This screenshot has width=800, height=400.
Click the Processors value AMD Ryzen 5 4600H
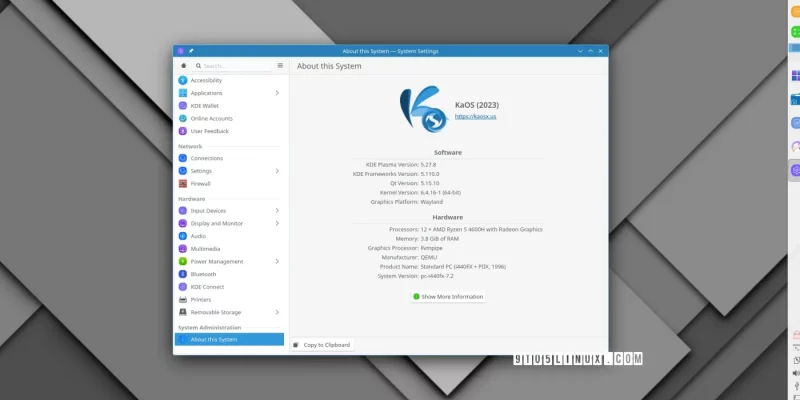pos(481,230)
